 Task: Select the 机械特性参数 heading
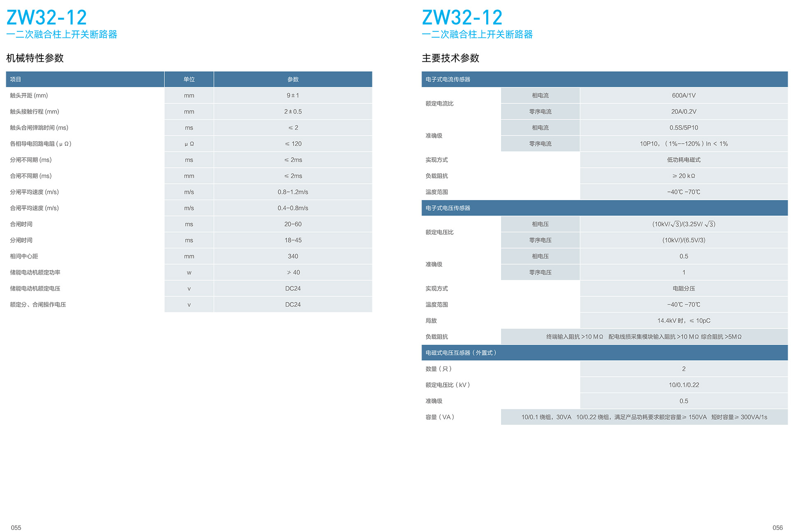[x=35, y=58]
